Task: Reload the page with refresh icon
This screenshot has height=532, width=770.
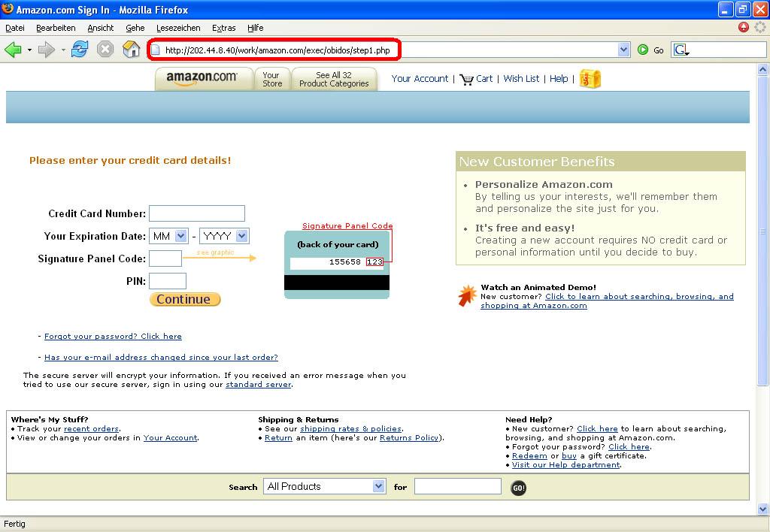Action: point(80,50)
